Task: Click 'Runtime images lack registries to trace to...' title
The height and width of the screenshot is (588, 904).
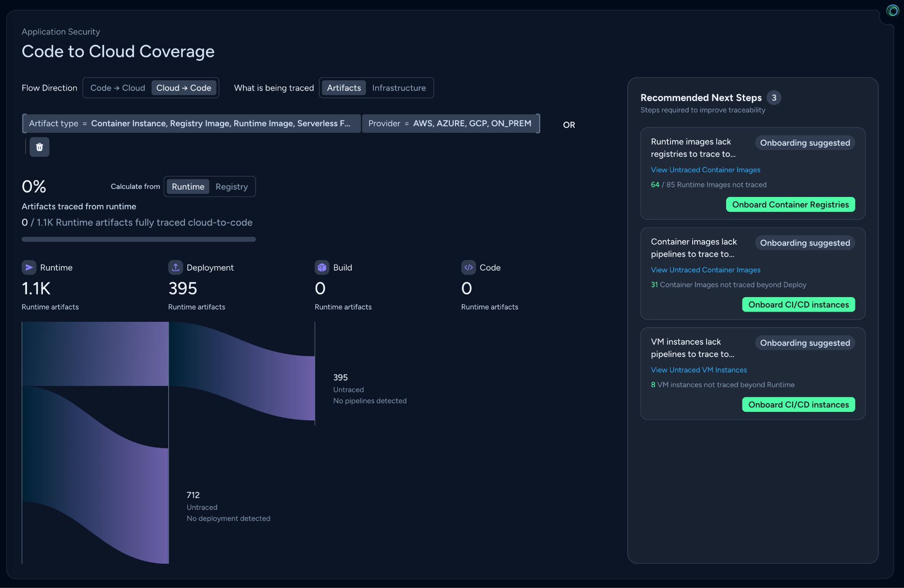Action: (693, 148)
